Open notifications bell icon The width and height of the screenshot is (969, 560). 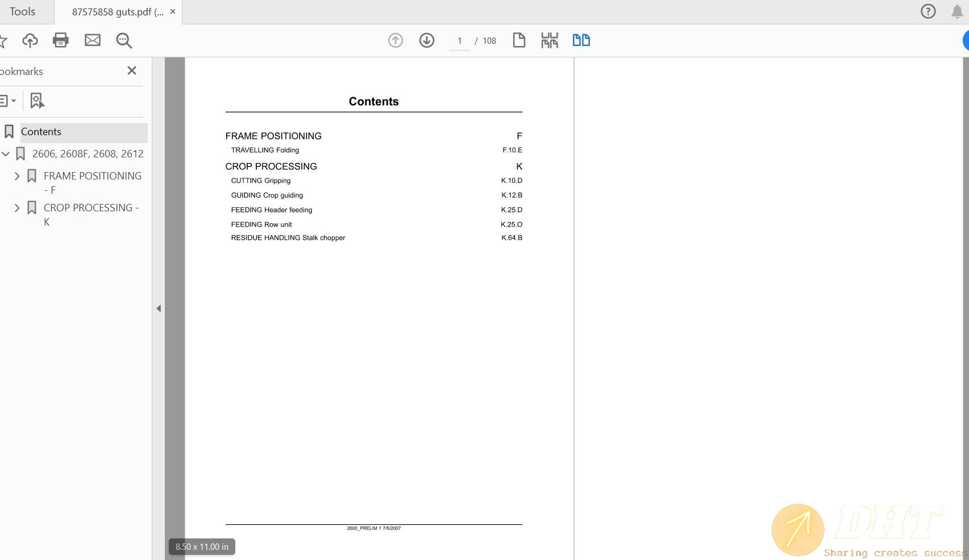click(957, 11)
